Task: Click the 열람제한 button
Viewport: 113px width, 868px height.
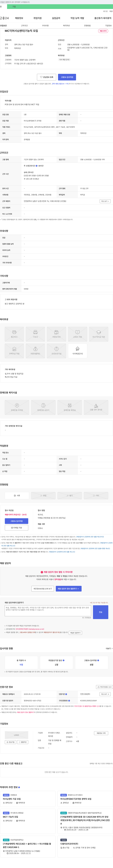Action: click(23, 742)
